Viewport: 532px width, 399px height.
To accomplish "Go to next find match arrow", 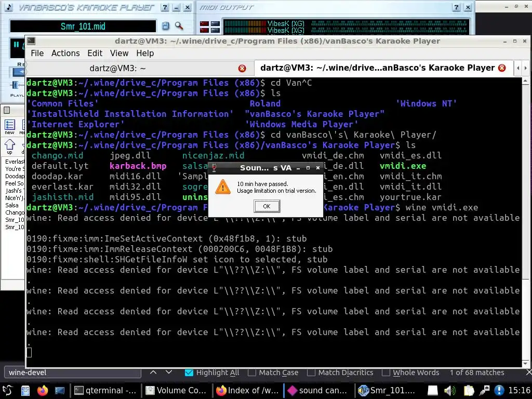I will (169, 372).
